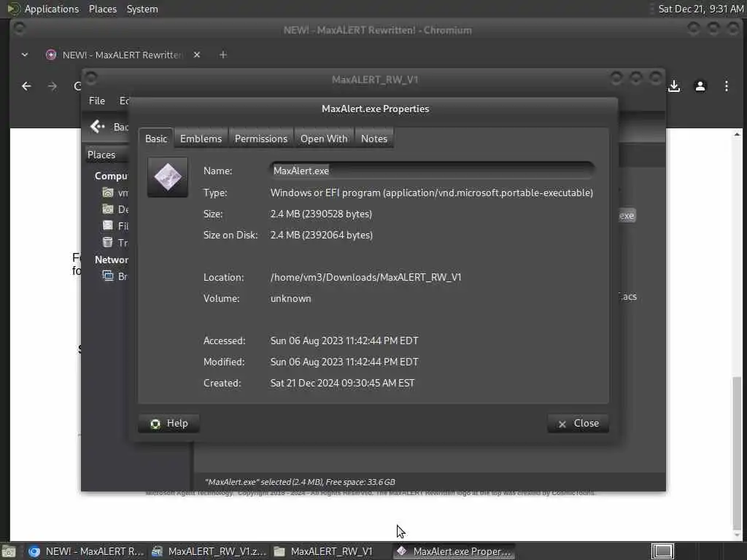Click the show desktop icon in taskbar

tap(9, 551)
